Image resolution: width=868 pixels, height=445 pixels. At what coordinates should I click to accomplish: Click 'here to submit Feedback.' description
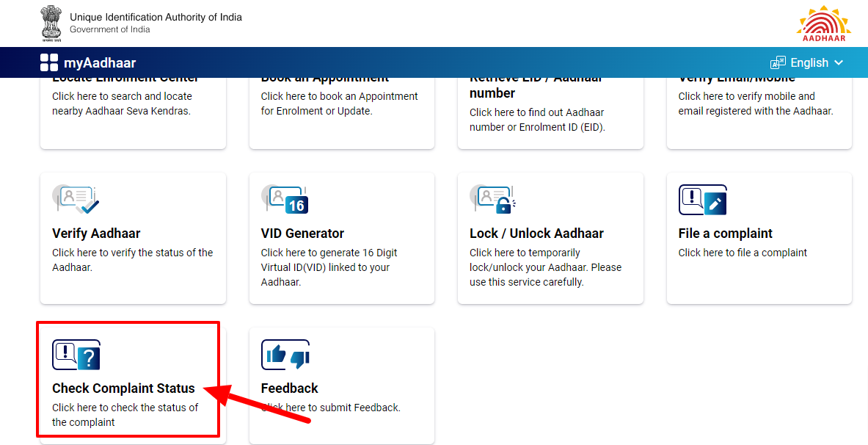point(343,408)
